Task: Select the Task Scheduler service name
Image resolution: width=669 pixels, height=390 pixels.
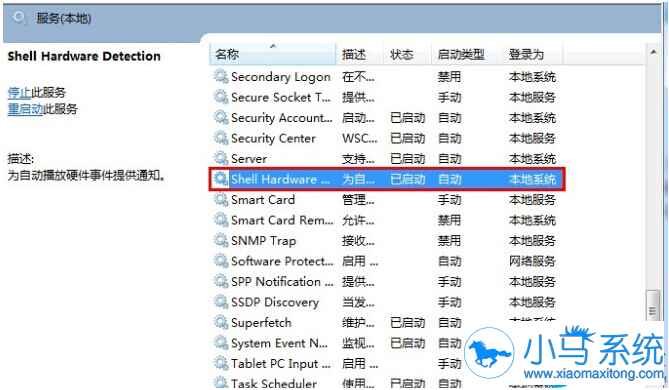Action: click(274, 383)
